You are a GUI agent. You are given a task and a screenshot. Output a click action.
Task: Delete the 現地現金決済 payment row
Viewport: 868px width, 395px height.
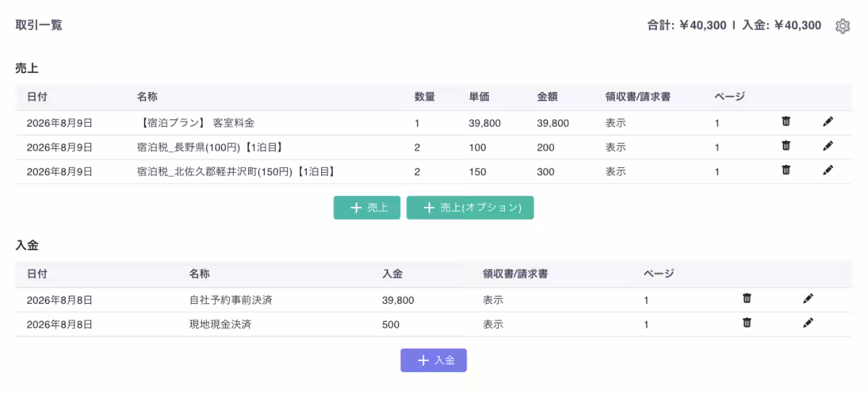(x=747, y=323)
